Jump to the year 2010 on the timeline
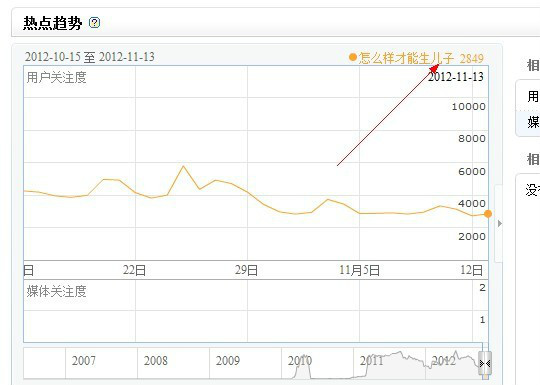This screenshot has width=540, height=385. [300, 361]
